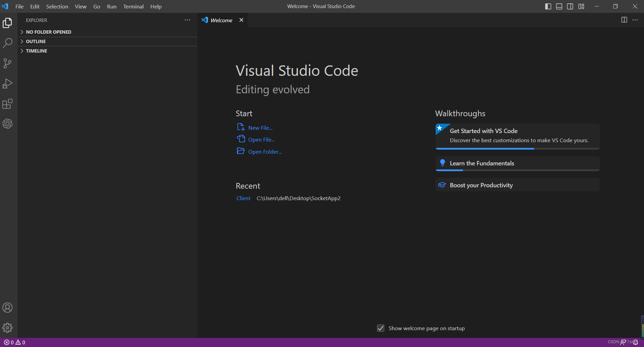Open the recent Client folder link

pyautogui.click(x=243, y=198)
